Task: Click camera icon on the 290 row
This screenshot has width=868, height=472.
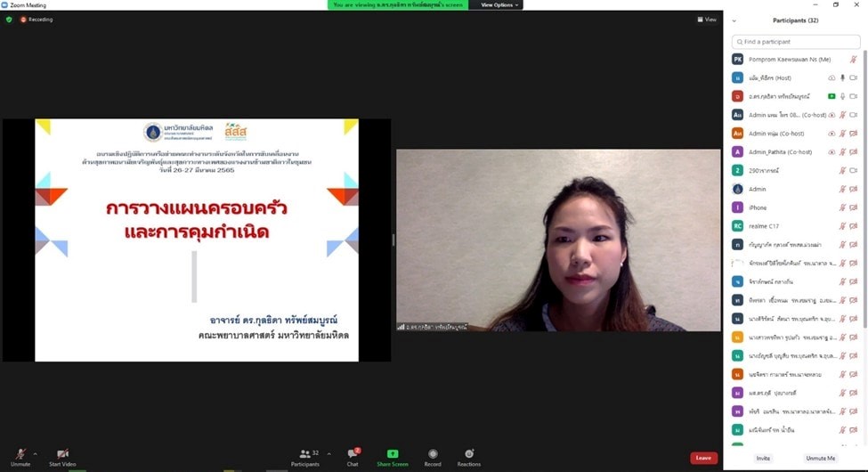Action: point(853,171)
